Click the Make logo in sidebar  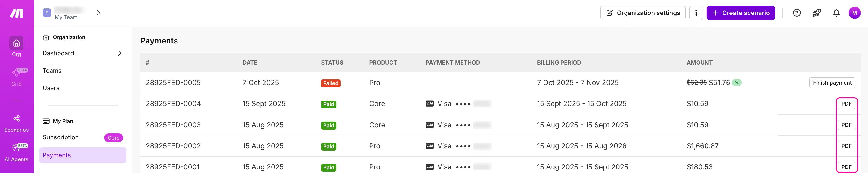[x=16, y=13]
